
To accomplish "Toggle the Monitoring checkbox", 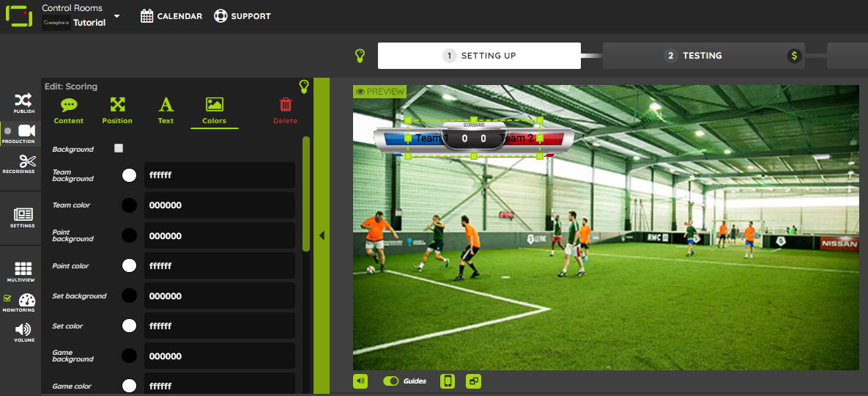I will (7, 298).
